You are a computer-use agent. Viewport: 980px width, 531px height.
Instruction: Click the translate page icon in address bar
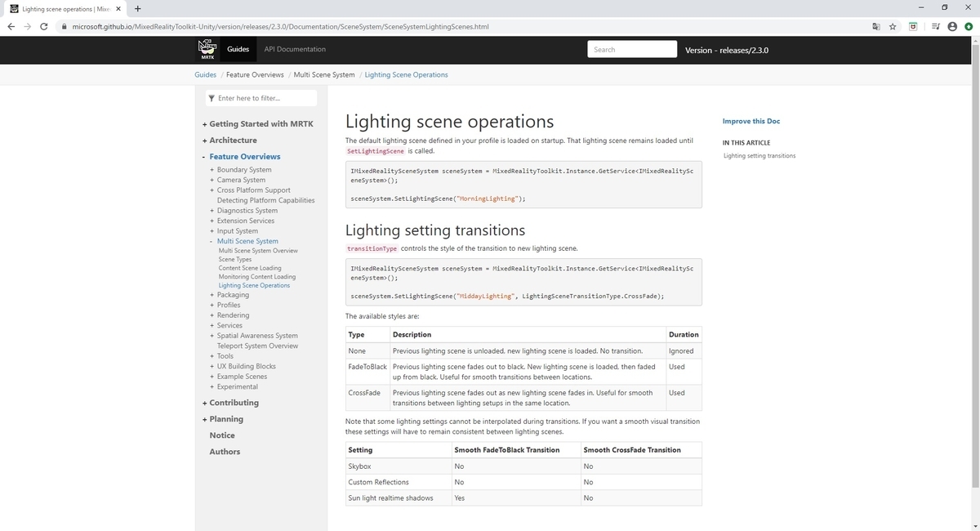[x=875, y=26]
